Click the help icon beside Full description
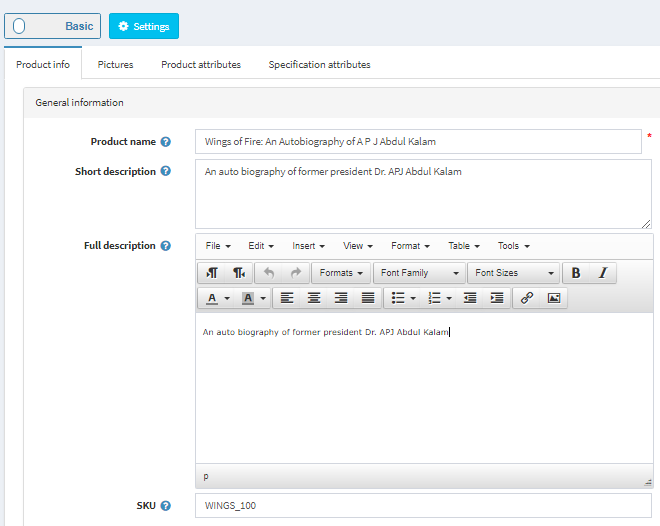Viewport: 660px width, 526px height. [x=166, y=246]
